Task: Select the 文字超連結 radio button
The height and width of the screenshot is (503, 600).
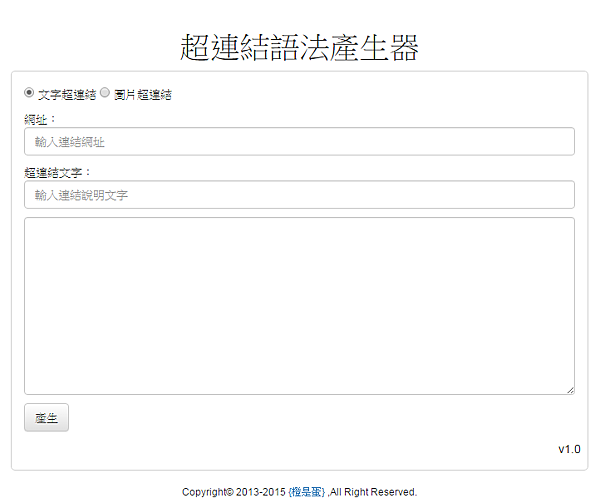Action: click(29, 93)
